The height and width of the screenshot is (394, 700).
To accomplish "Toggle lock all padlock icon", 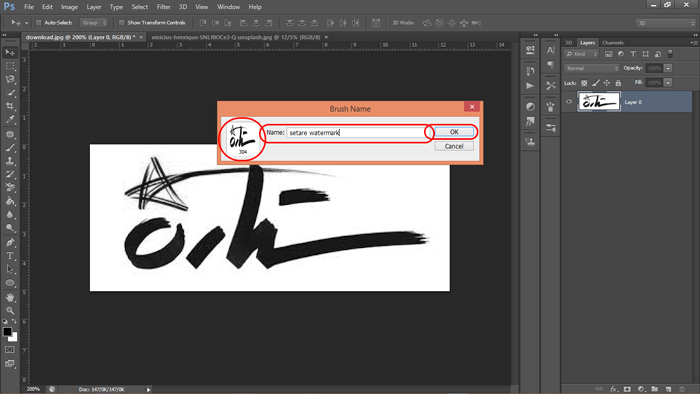I will click(x=618, y=83).
